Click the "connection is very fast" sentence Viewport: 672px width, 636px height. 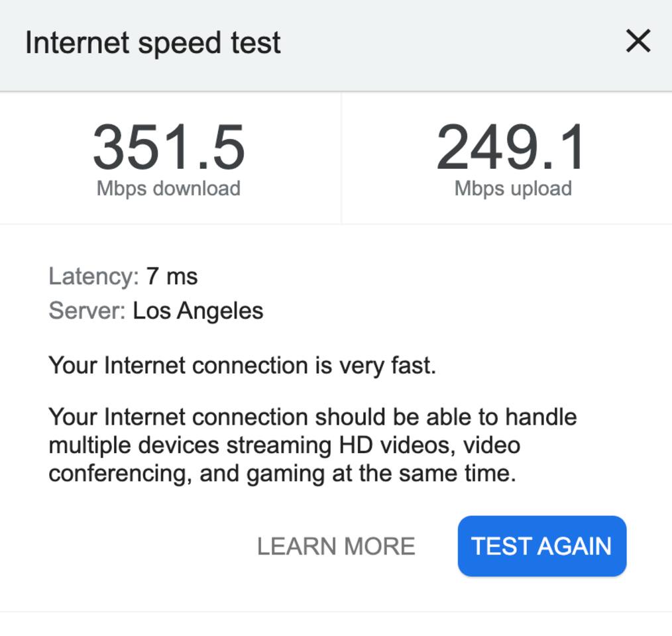coord(243,365)
